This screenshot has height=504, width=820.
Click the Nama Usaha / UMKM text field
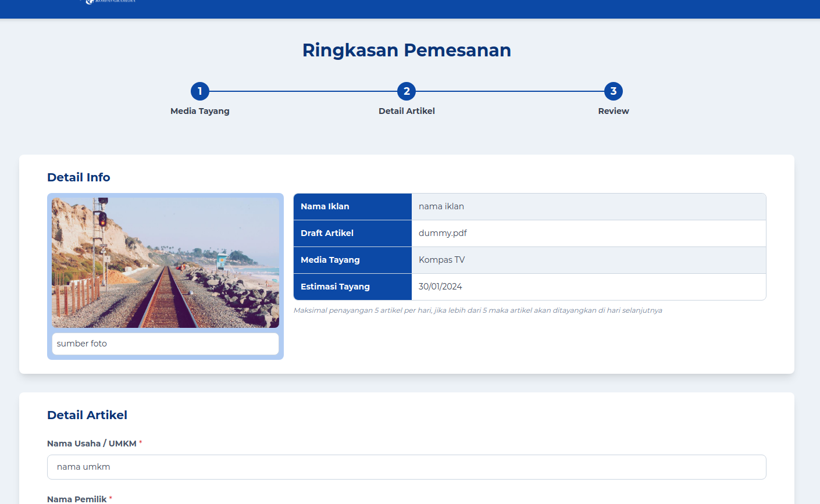point(407,467)
